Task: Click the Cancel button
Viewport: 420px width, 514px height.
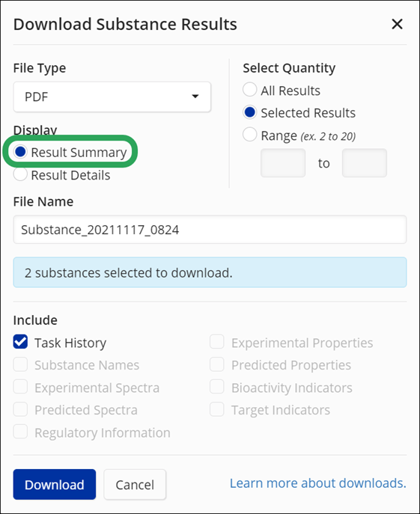Action: point(135,485)
